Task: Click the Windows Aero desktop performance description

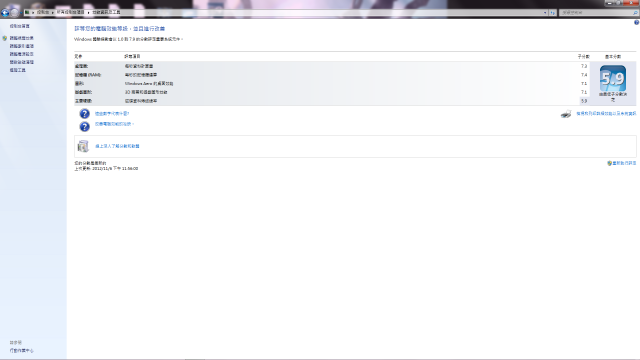Action: point(149,84)
